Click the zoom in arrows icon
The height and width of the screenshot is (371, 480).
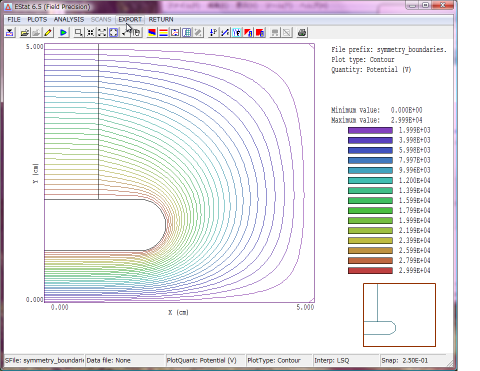coord(90,33)
